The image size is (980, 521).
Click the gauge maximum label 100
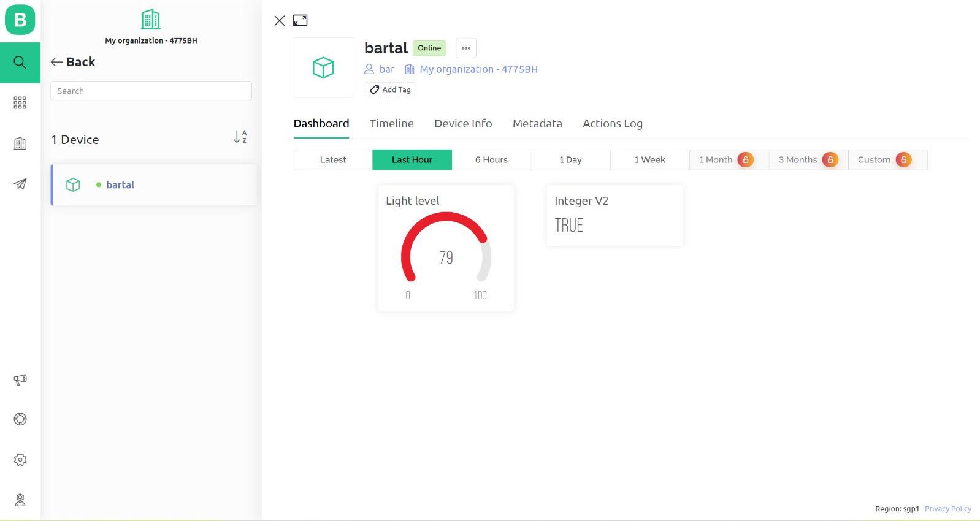[480, 295]
